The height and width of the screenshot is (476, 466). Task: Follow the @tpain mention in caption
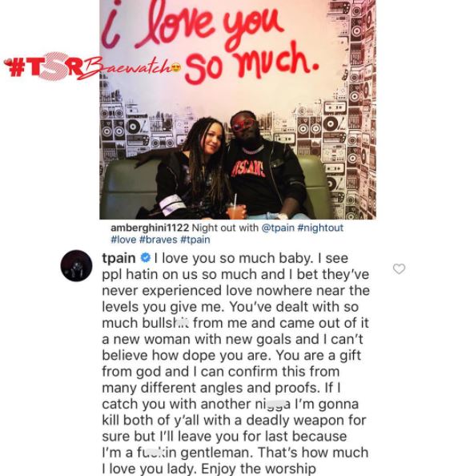click(x=278, y=228)
